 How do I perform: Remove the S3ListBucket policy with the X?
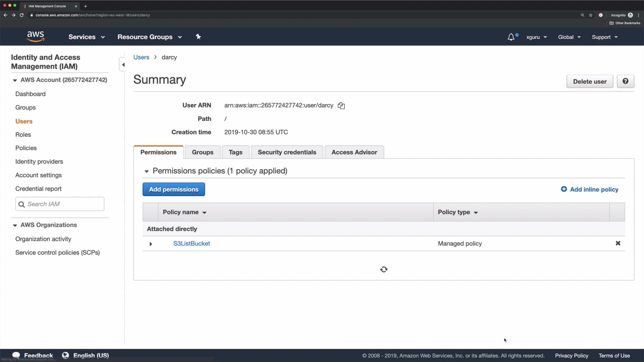(618, 243)
